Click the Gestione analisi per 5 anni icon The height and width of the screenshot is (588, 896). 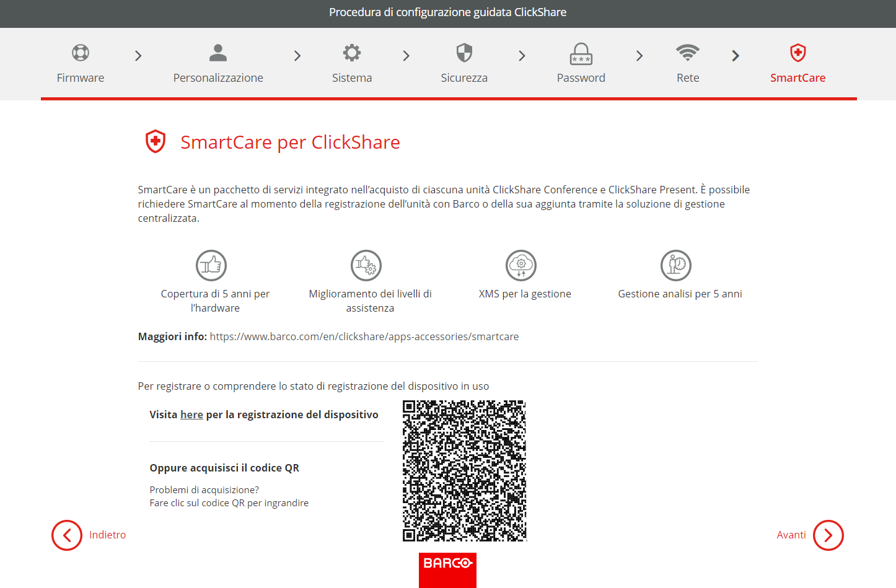click(x=676, y=266)
